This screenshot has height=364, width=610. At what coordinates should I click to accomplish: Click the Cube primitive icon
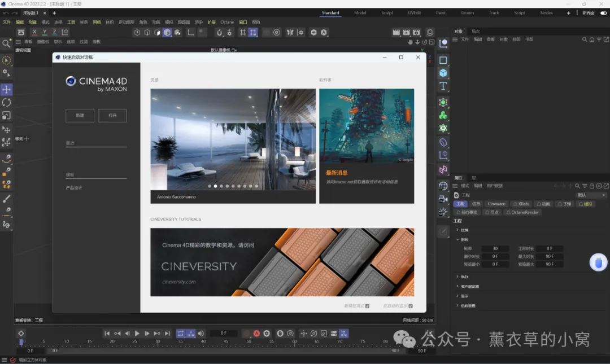click(x=443, y=73)
